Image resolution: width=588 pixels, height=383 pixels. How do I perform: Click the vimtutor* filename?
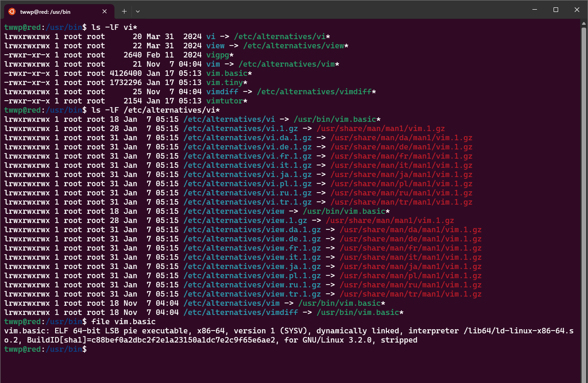[227, 101]
